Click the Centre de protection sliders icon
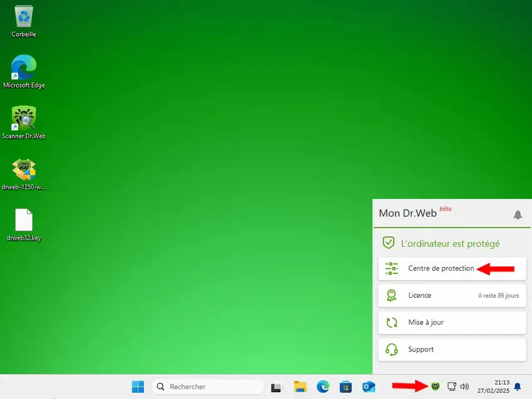This screenshot has width=532, height=399. coord(392,268)
